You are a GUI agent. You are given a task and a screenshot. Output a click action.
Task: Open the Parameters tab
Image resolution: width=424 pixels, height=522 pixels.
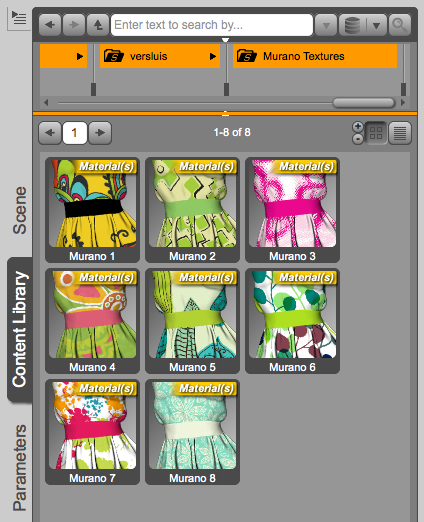click(19, 467)
